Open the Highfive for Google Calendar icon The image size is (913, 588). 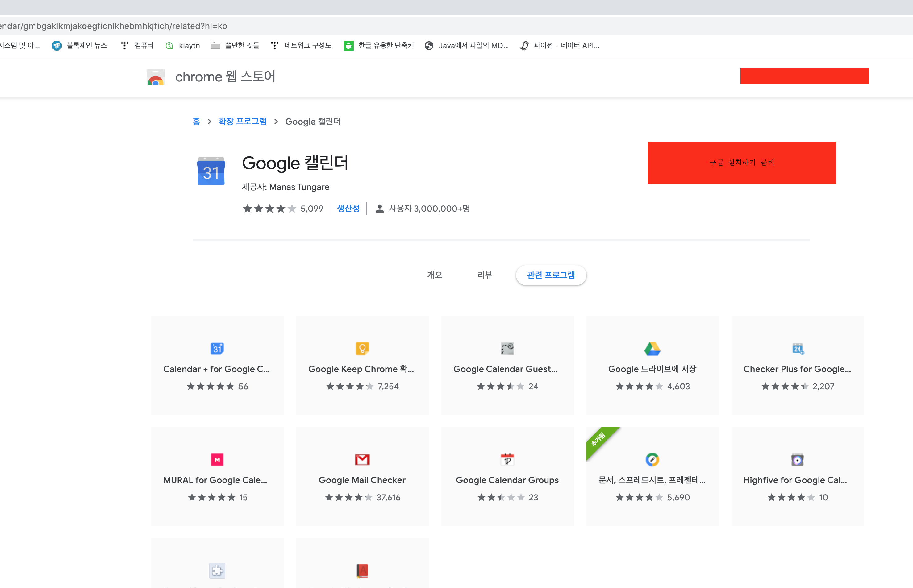pyautogui.click(x=797, y=459)
